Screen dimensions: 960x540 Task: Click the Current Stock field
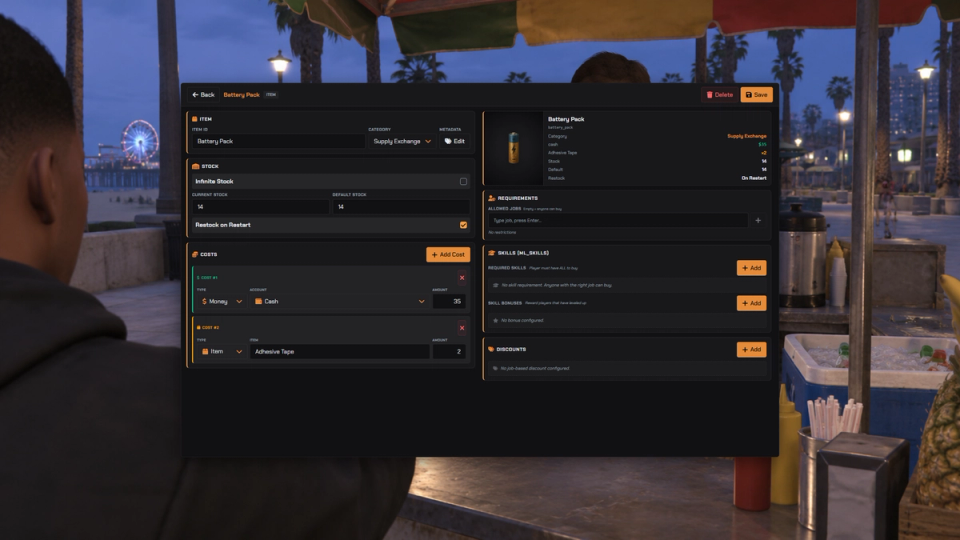click(260, 207)
